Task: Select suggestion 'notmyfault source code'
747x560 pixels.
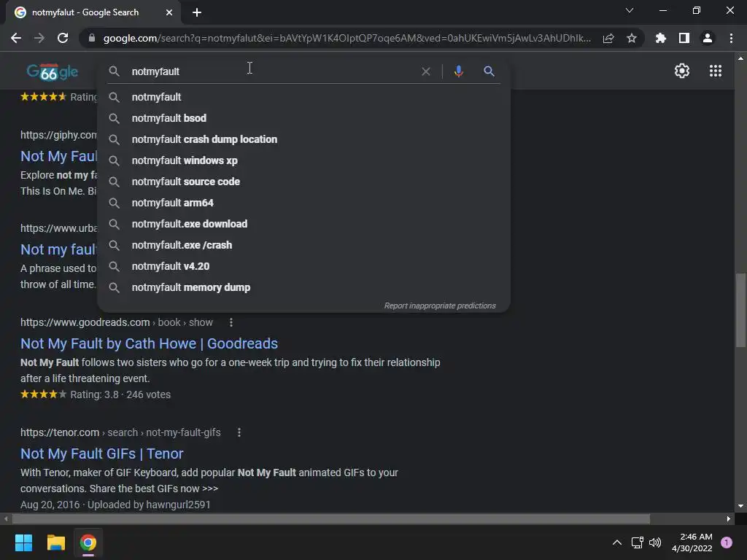Action: pos(304,182)
